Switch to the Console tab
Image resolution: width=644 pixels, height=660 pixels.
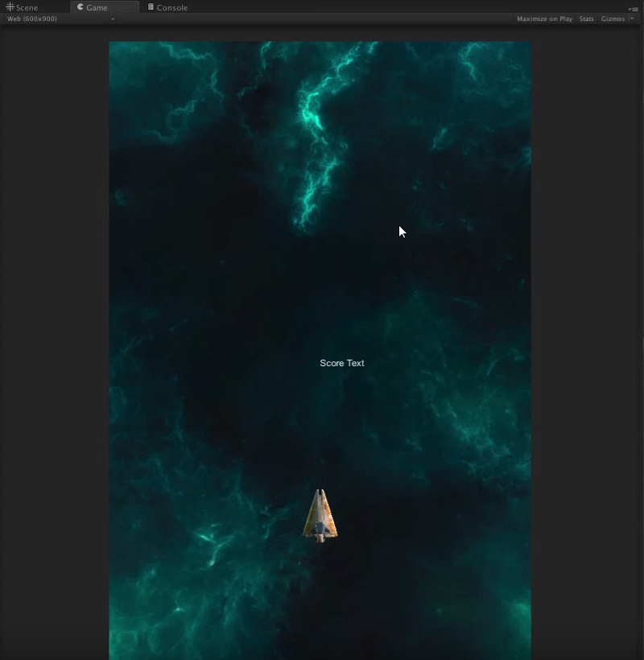172,8
